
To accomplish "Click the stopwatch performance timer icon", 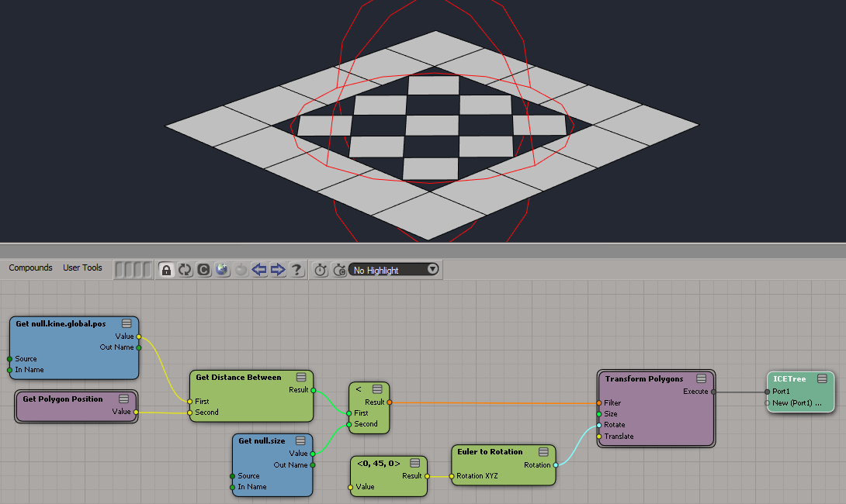I will pos(321,270).
